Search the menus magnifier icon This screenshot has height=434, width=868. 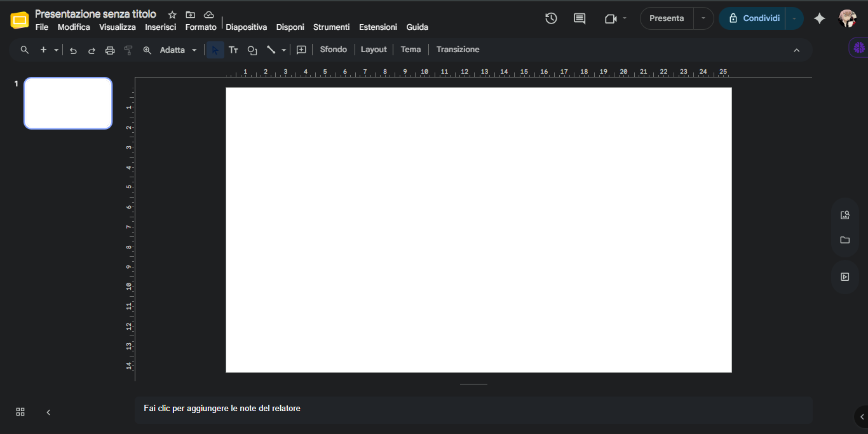tap(25, 50)
